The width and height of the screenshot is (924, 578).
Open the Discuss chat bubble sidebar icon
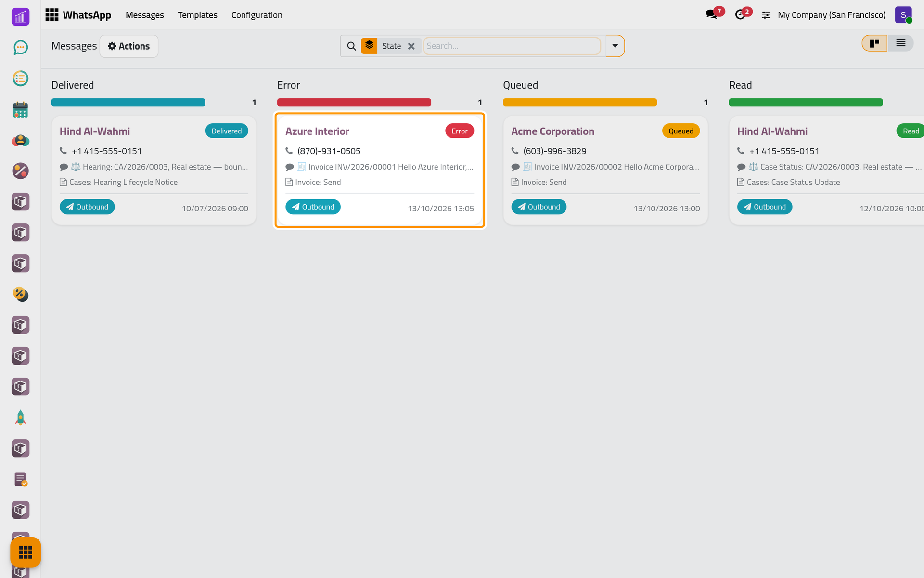20,47
